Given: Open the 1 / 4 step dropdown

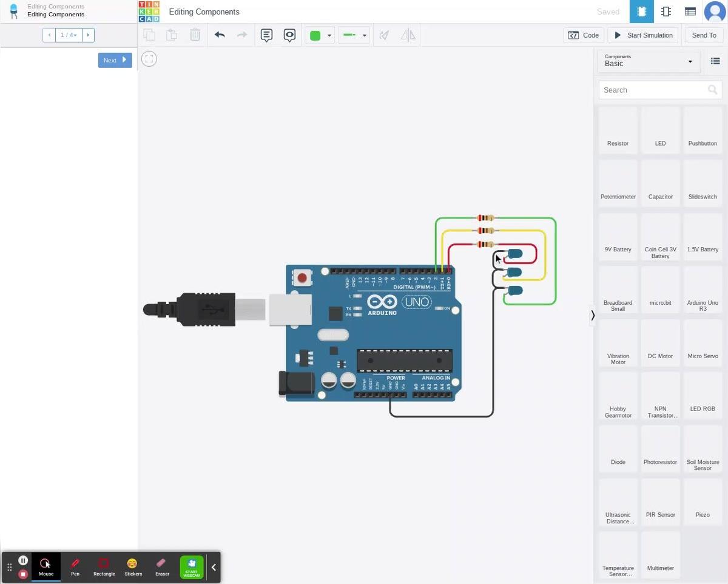Looking at the screenshot, I should [x=69, y=35].
